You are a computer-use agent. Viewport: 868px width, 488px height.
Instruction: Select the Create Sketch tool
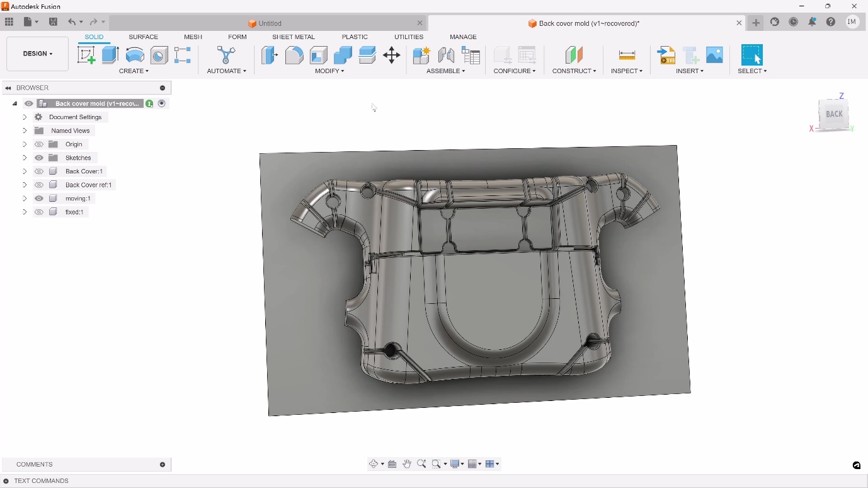pyautogui.click(x=86, y=55)
